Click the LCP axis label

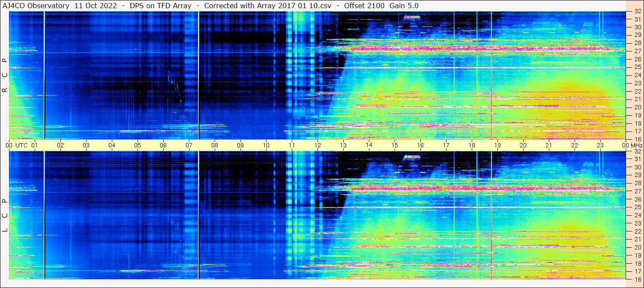5,216
